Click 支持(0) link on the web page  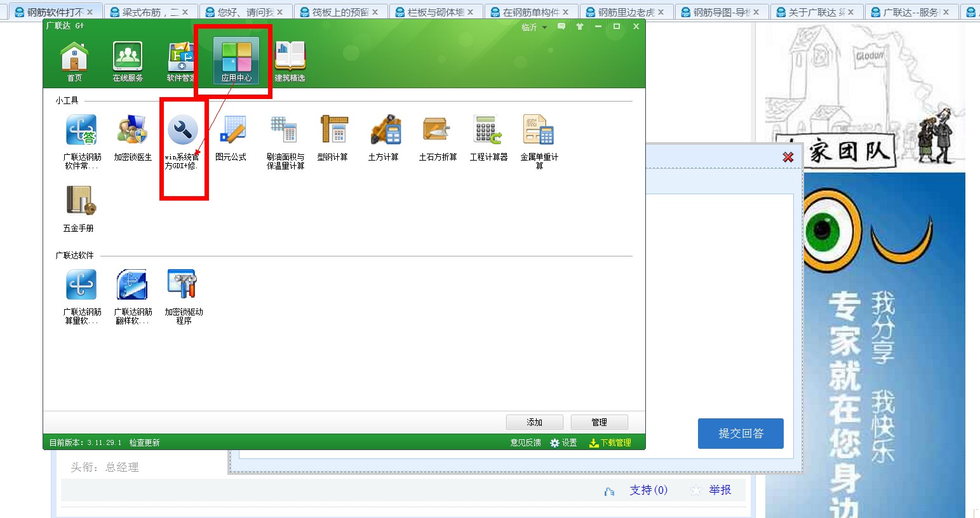(x=648, y=490)
